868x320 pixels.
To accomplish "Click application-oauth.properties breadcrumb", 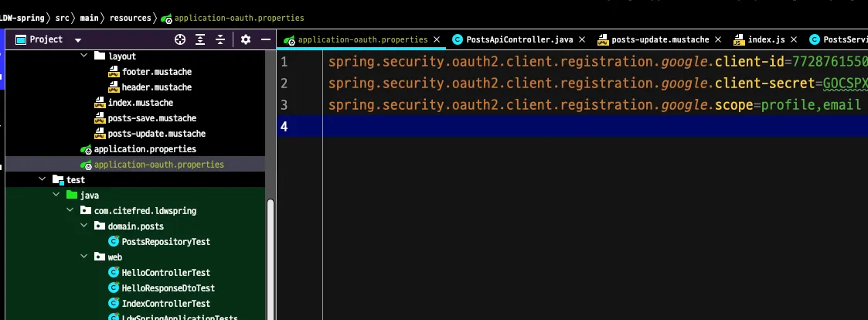I will tap(239, 18).
